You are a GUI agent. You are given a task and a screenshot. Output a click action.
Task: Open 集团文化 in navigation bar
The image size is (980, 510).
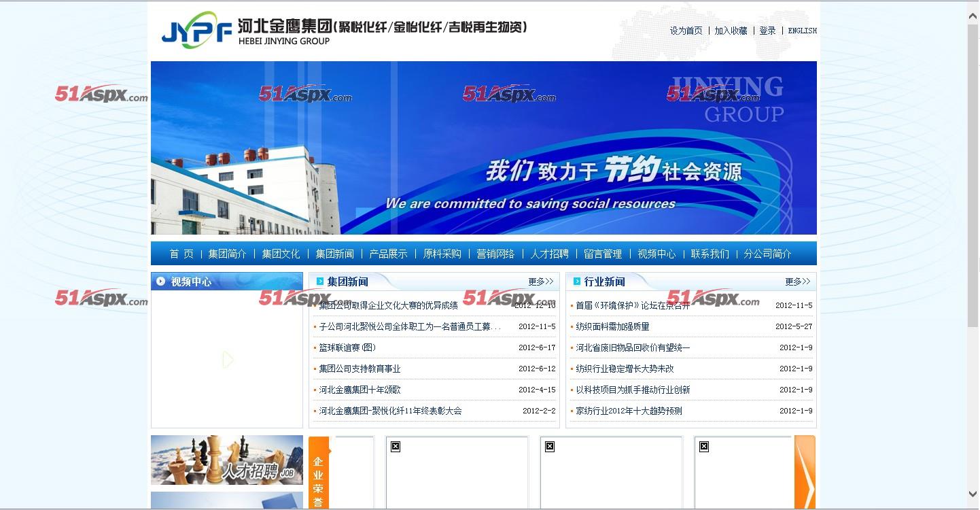point(281,254)
